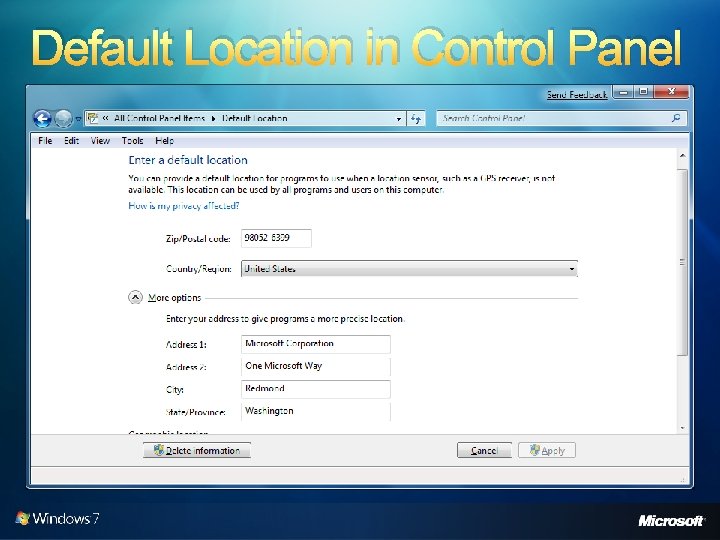Open the View menu
This screenshot has width=720, height=540.
(x=100, y=141)
